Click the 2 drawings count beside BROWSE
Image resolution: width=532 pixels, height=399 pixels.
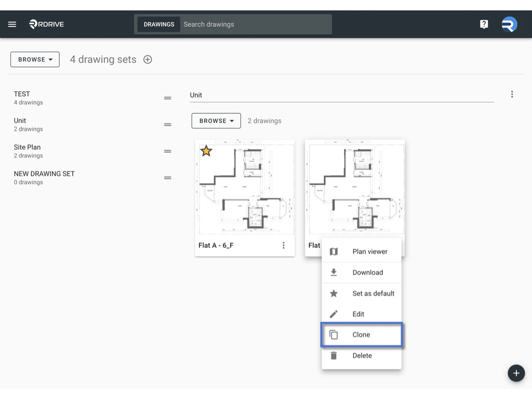pyautogui.click(x=264, y=121)
